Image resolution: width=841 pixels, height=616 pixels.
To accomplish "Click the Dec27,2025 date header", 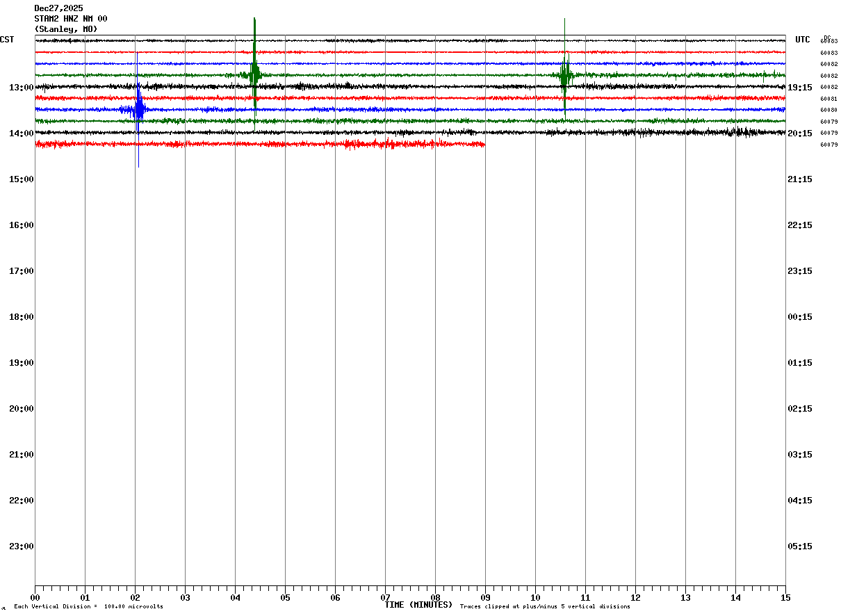I will pos(58,8).
